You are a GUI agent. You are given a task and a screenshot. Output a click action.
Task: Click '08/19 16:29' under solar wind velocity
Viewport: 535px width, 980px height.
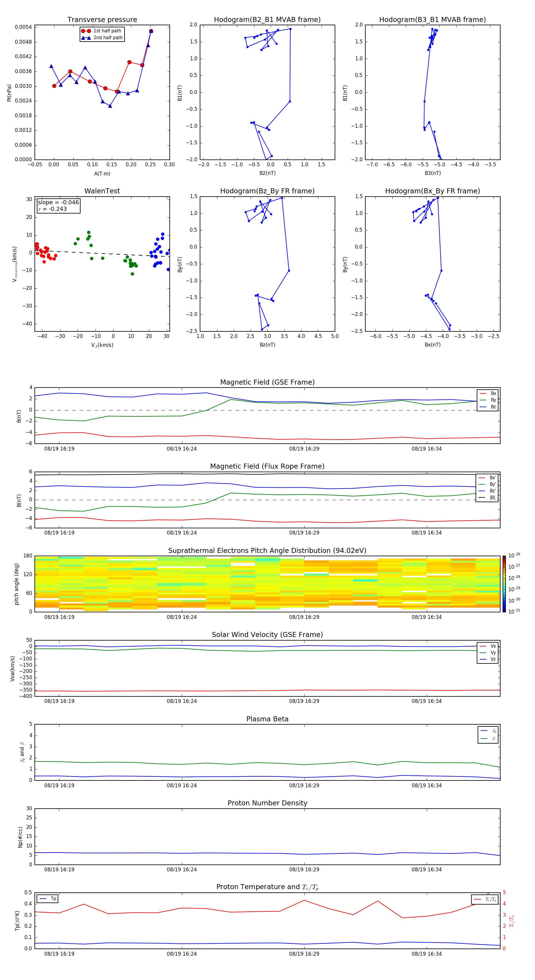304,701
